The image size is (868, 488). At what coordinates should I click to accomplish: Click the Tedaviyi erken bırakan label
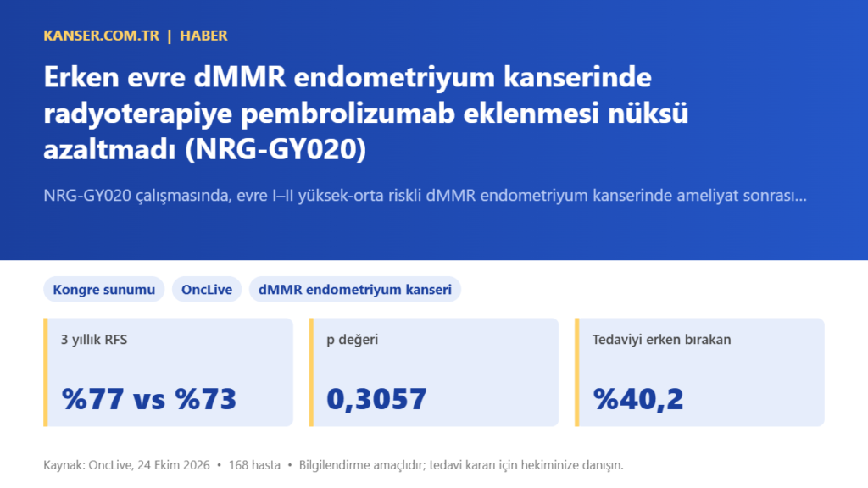point(661,340)
